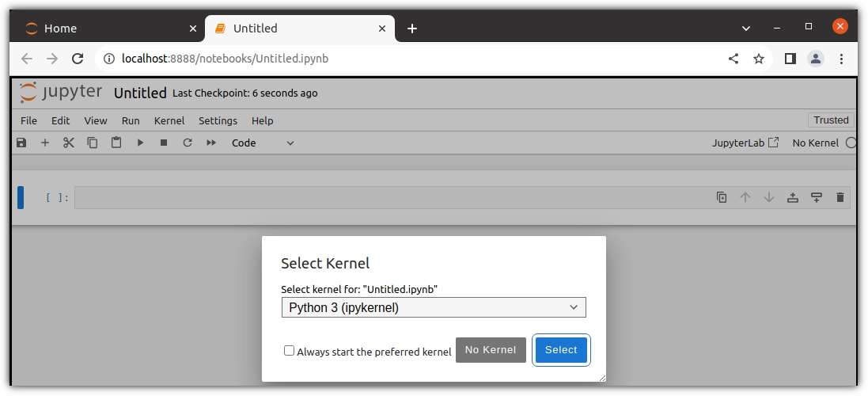
Task: Open the Code cell type dropdown
Action: tap(263, 143)
